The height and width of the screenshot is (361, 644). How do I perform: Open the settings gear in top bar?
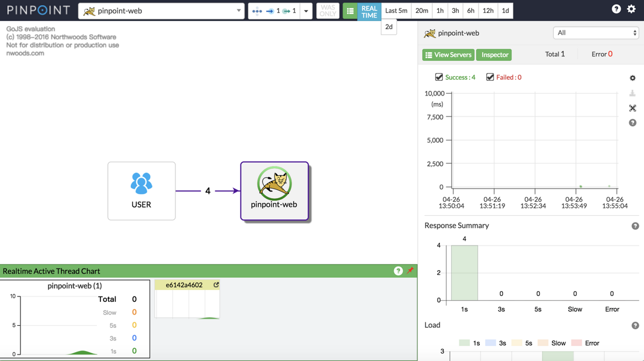click(631, 9)
